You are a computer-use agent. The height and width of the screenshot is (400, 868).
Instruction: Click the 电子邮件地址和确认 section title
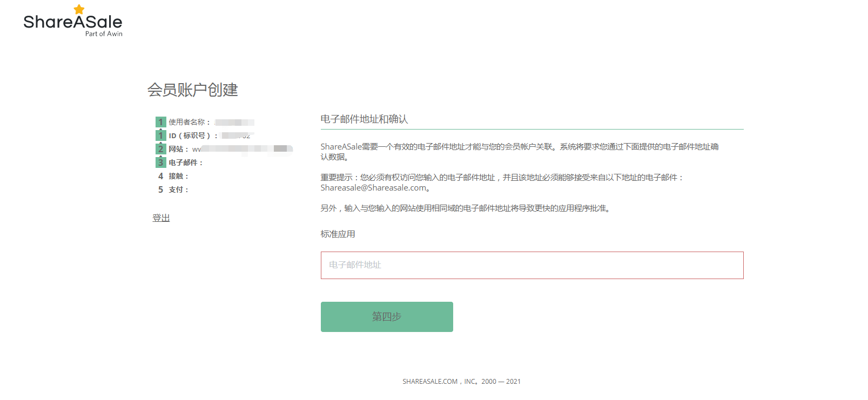pos(364,119)
